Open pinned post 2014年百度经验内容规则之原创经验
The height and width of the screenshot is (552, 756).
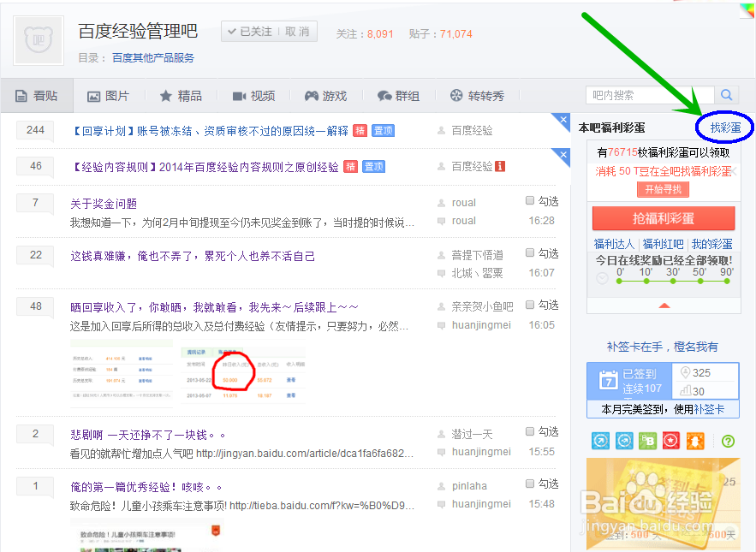click(205, 167)
